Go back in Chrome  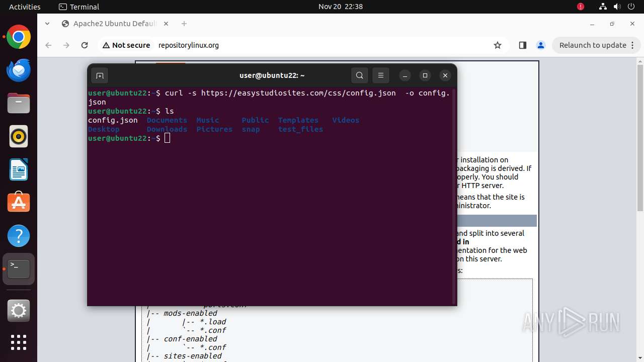(48, 45)
